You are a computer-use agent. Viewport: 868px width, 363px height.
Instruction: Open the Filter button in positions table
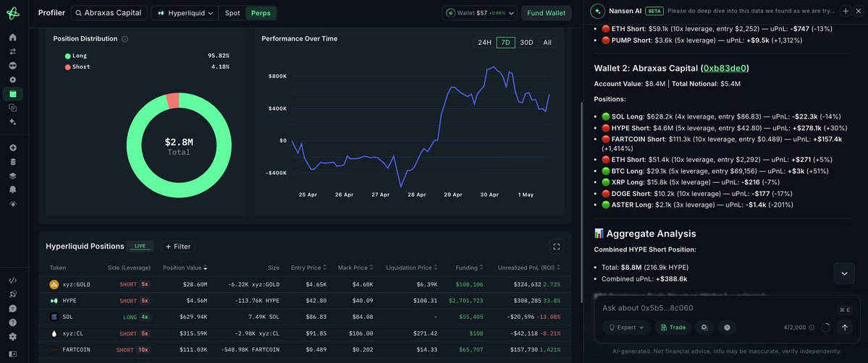click(177, 247)
